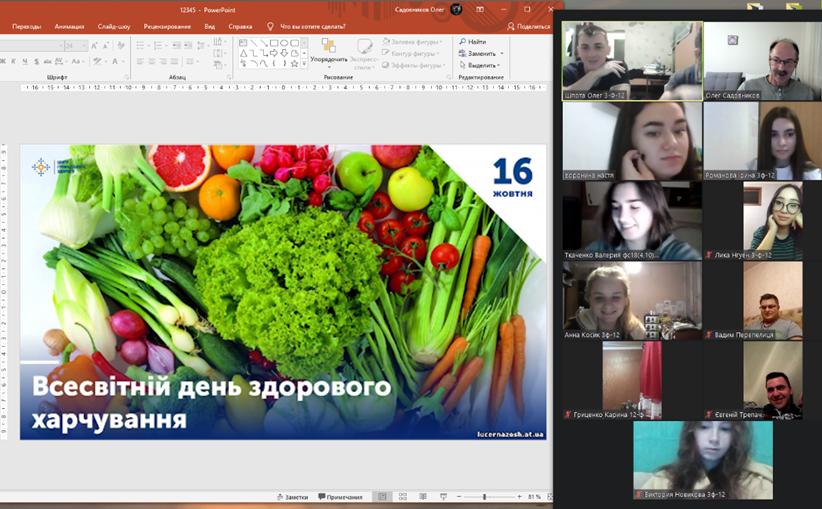Screen dimensions: 822x509
Task: Click the text highlight color button
Action: coord(97,61)
